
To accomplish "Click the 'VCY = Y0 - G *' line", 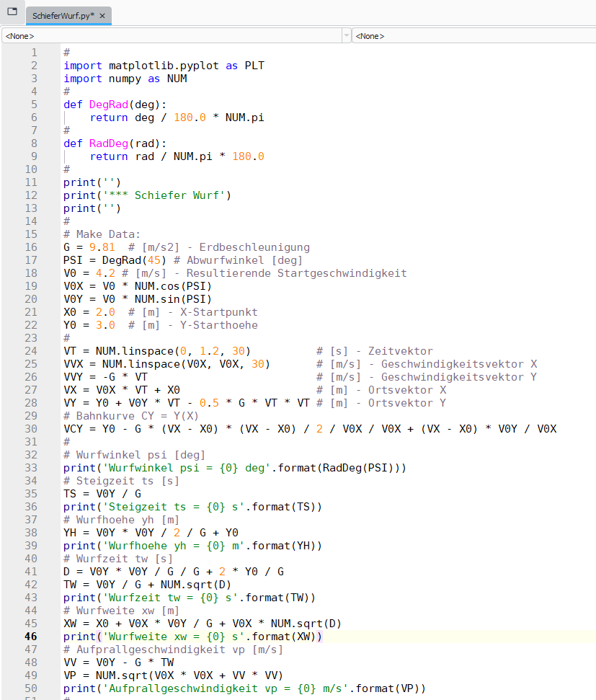I will 310,428.
